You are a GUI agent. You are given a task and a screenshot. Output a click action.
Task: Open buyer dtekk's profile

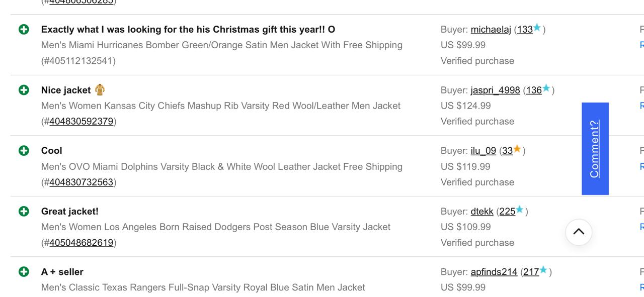pos(481,212)
